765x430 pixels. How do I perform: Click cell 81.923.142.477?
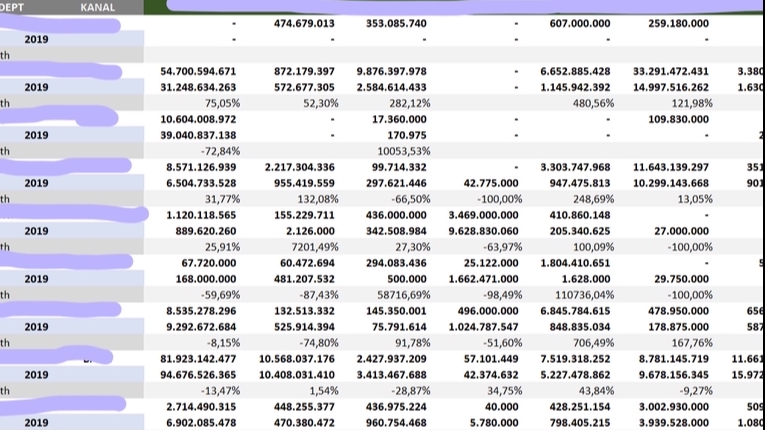coord(198,359)
